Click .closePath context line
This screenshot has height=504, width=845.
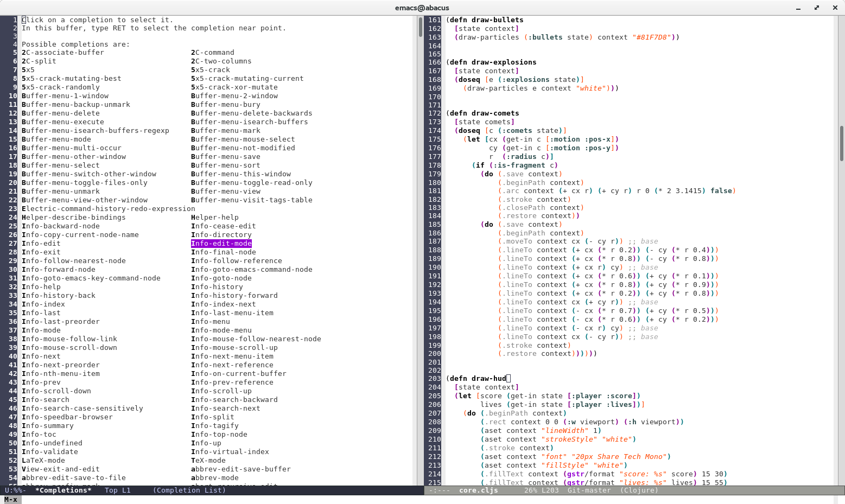[541, 208]
